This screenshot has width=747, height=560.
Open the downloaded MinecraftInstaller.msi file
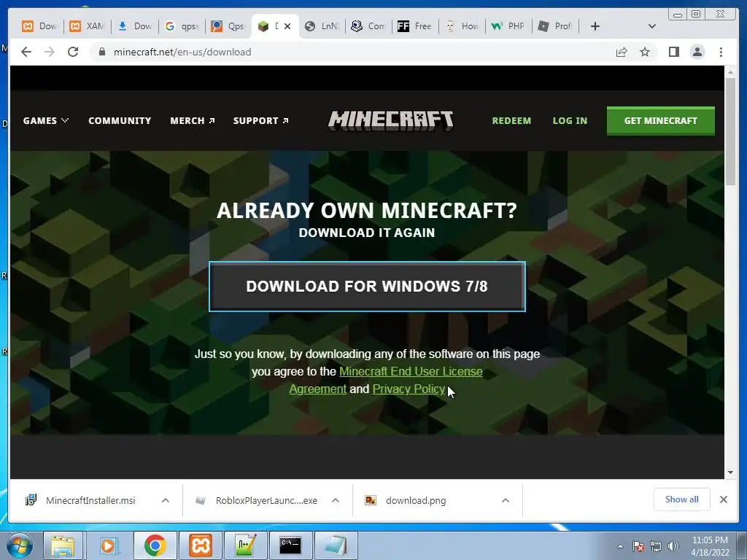(90, 500)
